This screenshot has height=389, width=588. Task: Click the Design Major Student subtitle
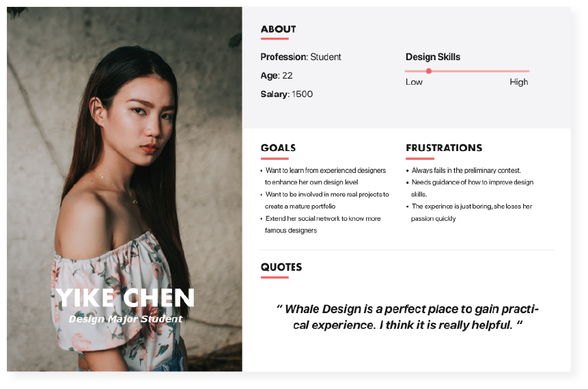(x=126, y=319)
